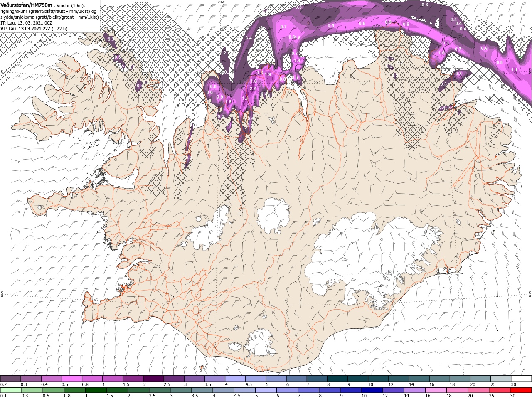Click the 'VT: Lau. 13.03.2021 22Z' valid time
Image resolution: width=532 pixels, height=399 pixels.
point(25,29)
